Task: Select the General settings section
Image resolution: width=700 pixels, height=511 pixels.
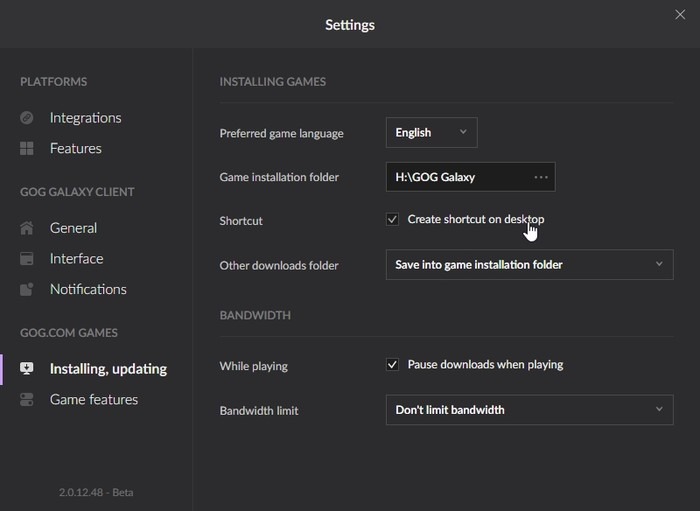Action: [73, 228]
